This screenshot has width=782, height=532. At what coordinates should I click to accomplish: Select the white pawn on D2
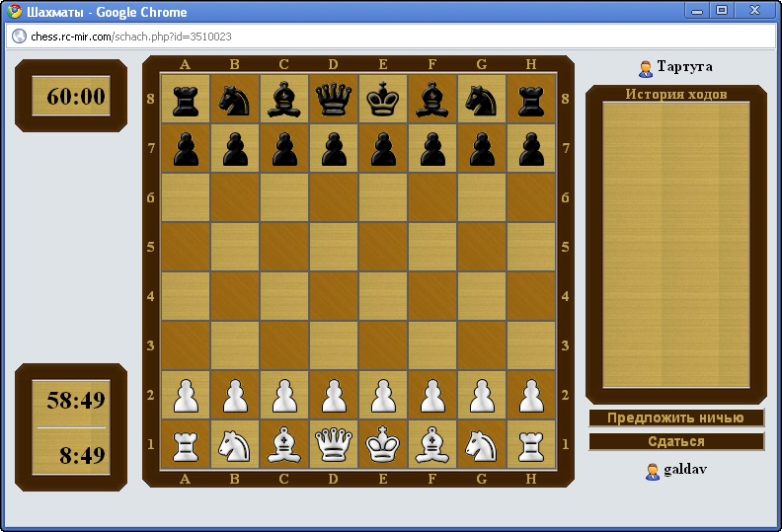[x=334, y=395]
